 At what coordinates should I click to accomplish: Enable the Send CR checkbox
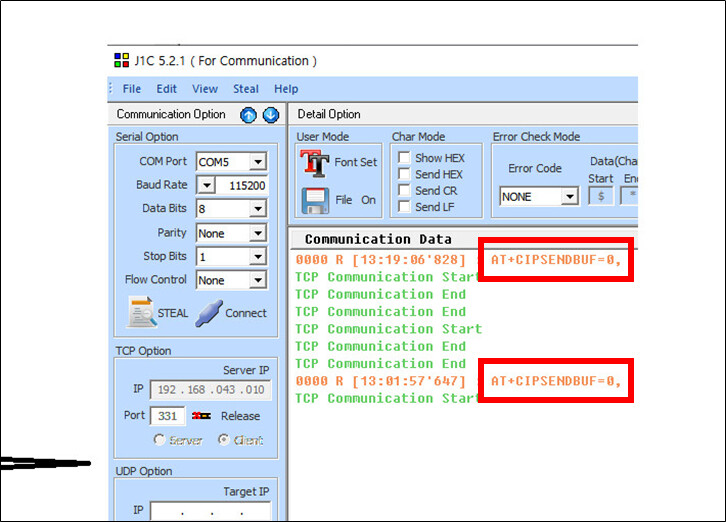coord(404,190)
